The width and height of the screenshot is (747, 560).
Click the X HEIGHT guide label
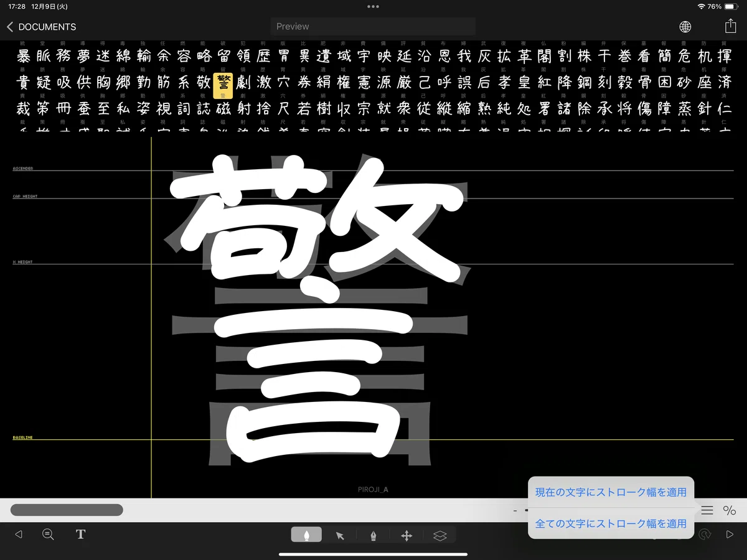(22, 262)
